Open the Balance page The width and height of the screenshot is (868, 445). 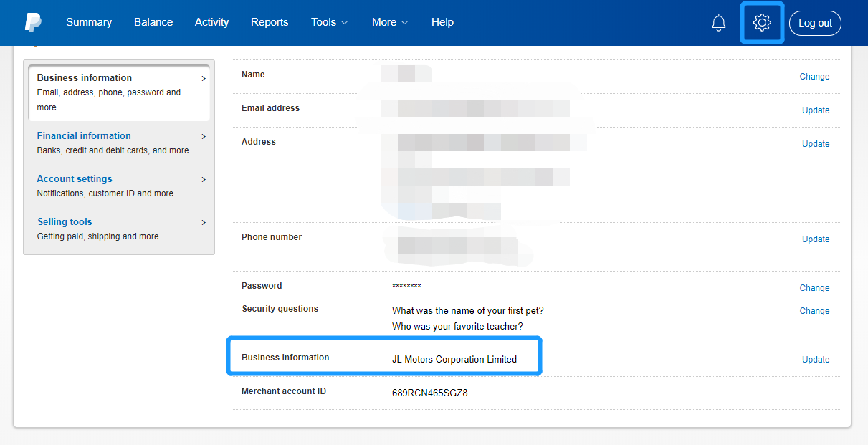[x=153, y=22]
